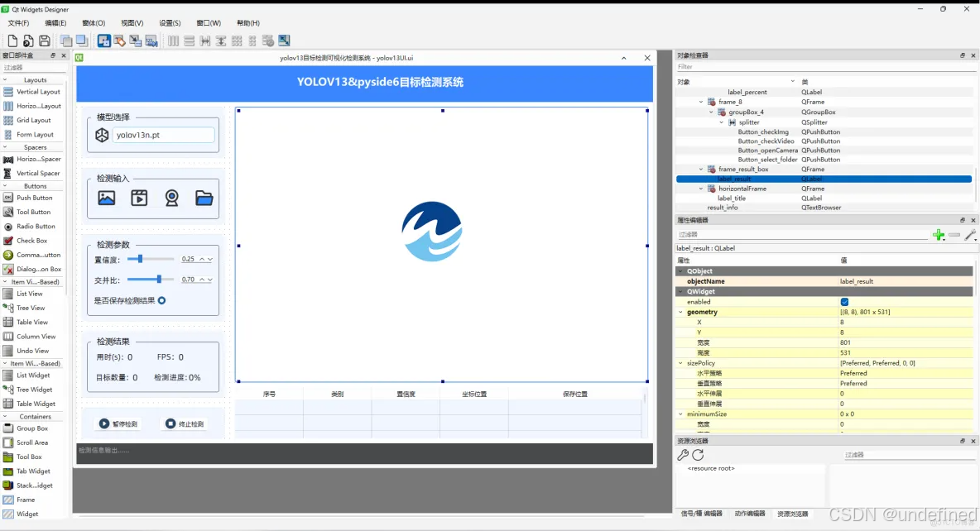The width and height of the screenshot is (980, 531).
Task: Apply Lay Out in a Grid
Action: (237, 41)
